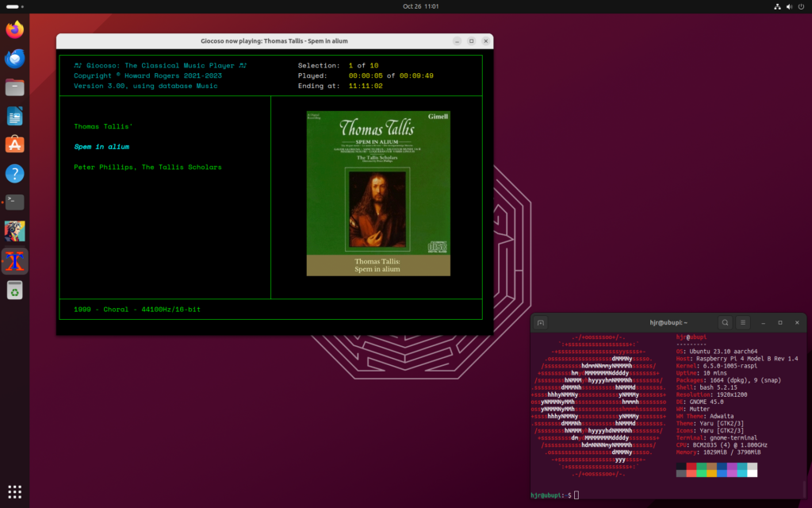The height and width of the screenshot is (508, 812).
Task: Click the 'Host: Raspberry Pi 4 Model B' line
Action: click(737, 359)
